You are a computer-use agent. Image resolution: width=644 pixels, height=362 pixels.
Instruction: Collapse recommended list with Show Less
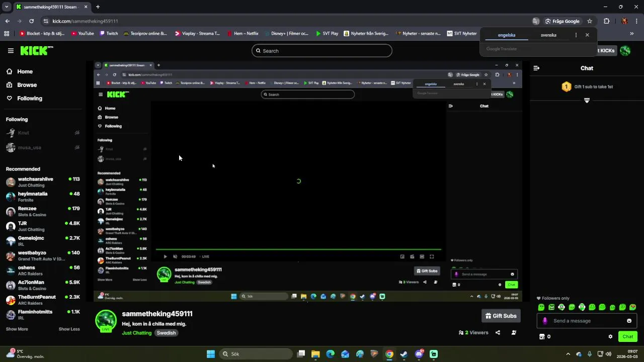click(69, 329)
